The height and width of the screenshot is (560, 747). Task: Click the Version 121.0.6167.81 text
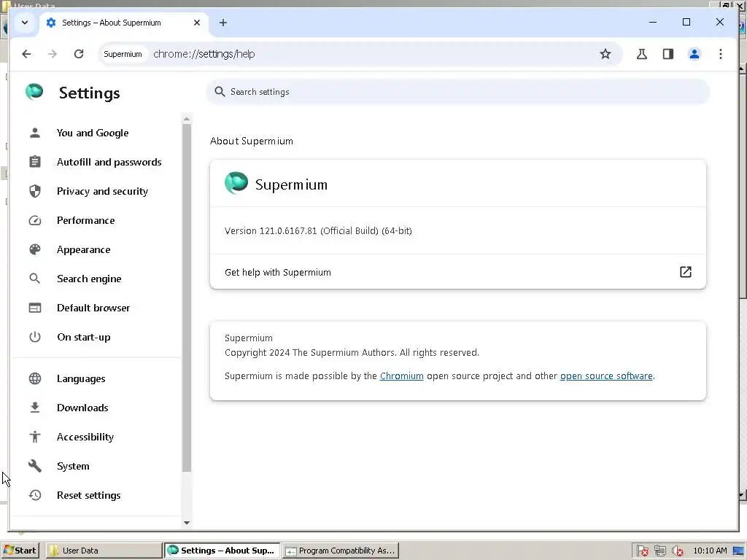[x=318, y=231]
